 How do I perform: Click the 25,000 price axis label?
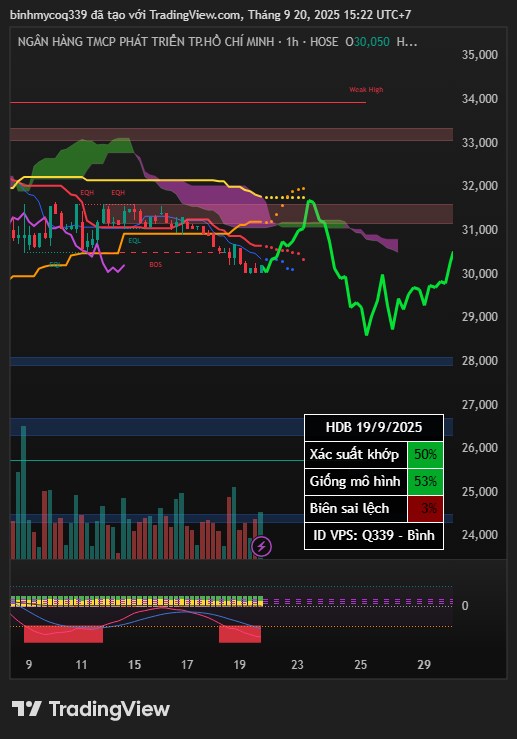pos(479,492)
